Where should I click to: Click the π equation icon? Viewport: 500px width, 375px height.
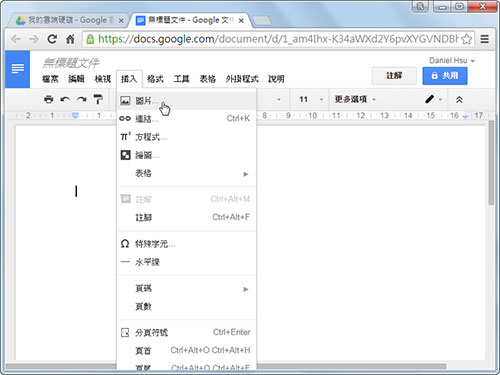pyautogui.click(x=125, y=136)
